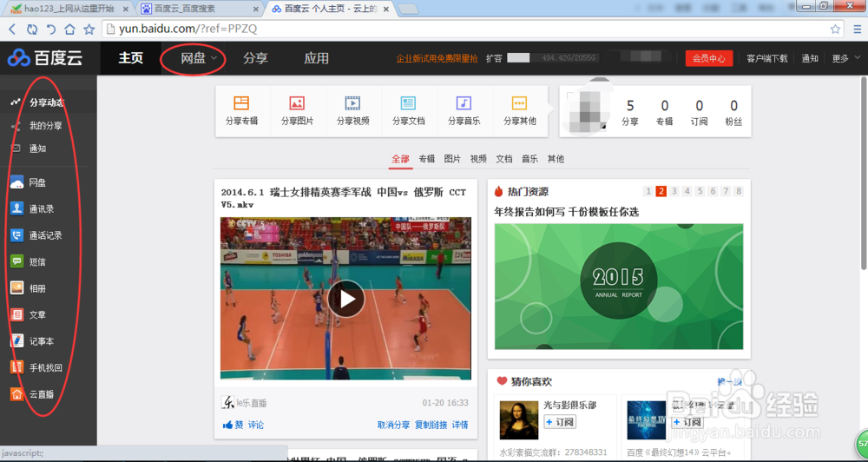Click the 分享视频 icon
Image resolution: width=868 pixels, height=462 pixels.
(x=352, y=103)
